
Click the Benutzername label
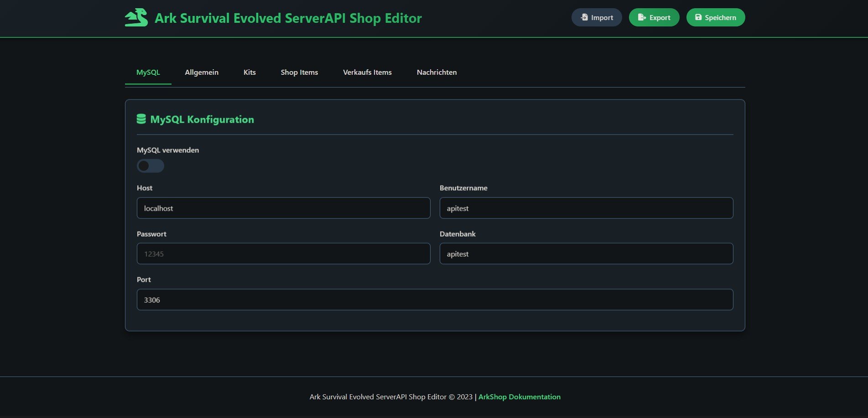point(463,188)
